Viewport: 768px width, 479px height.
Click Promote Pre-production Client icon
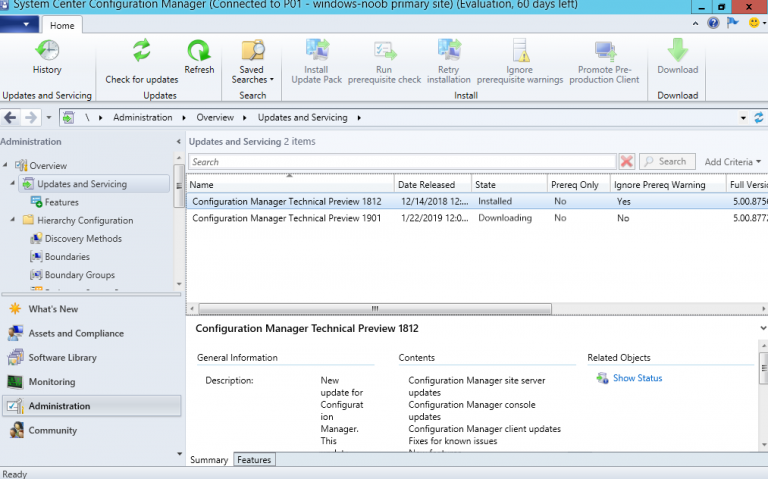coord(604,61)
